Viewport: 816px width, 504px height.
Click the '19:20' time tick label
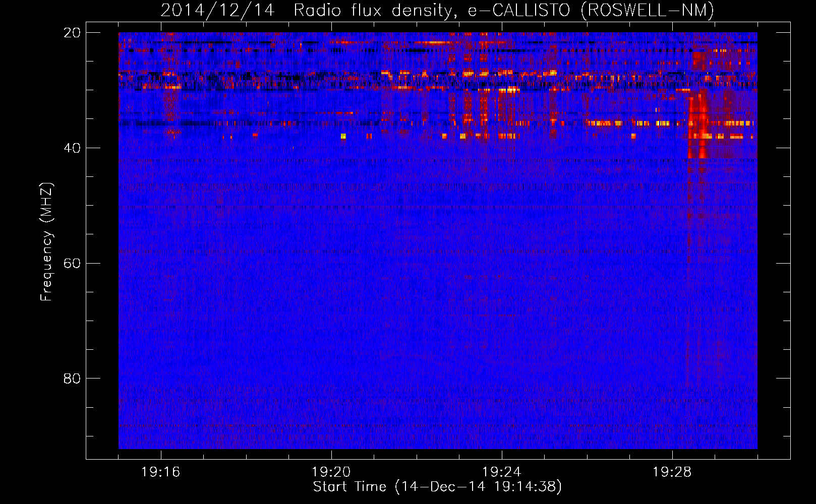pos(331,472)
